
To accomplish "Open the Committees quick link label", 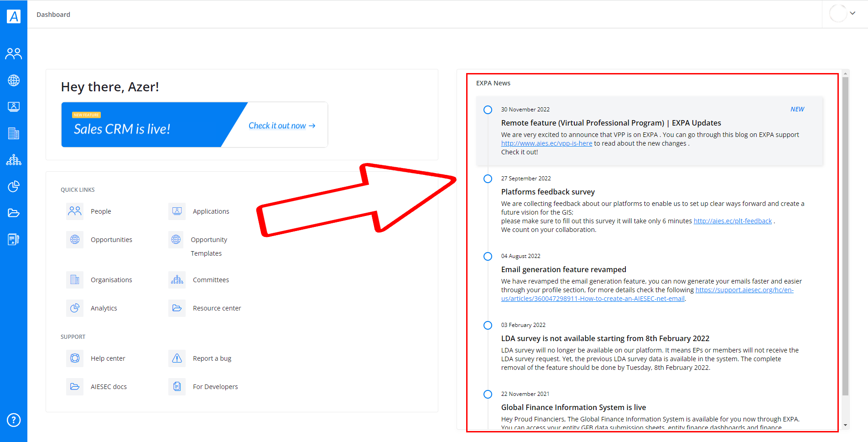I will [211, 280].
